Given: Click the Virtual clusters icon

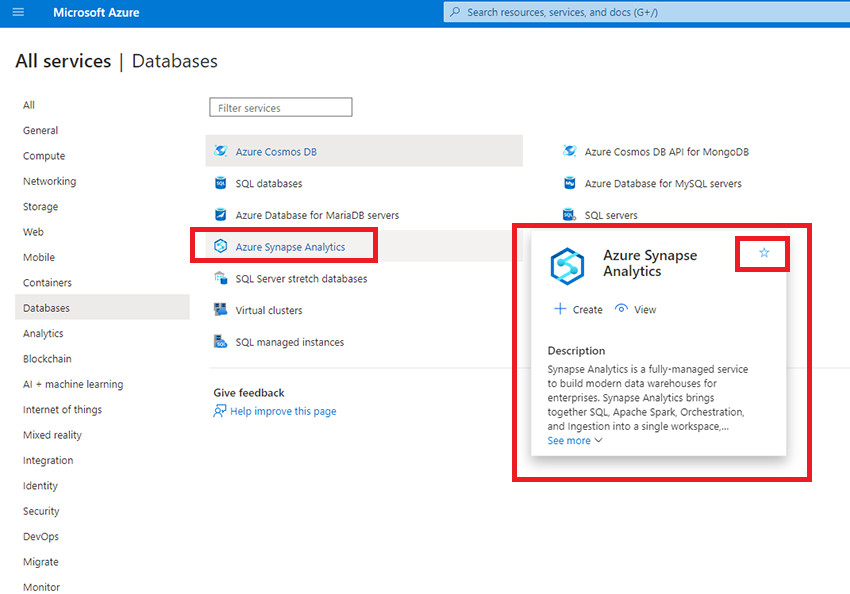Looking at the screenshot, I should click(221, 310).
